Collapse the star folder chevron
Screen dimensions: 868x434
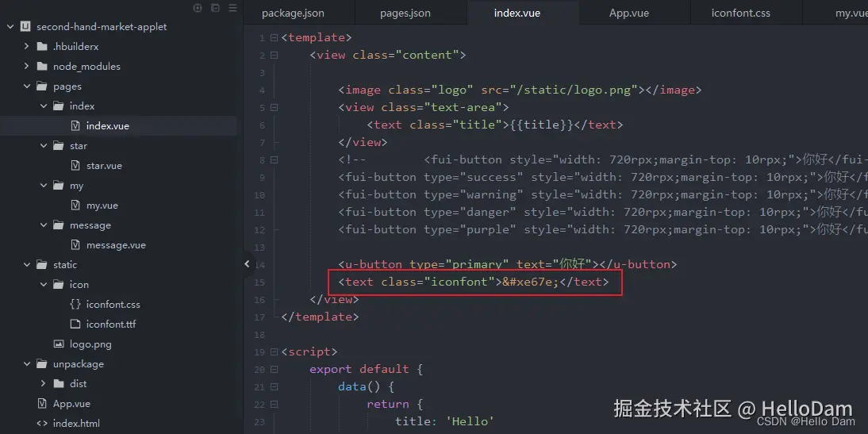coord(43,145)
